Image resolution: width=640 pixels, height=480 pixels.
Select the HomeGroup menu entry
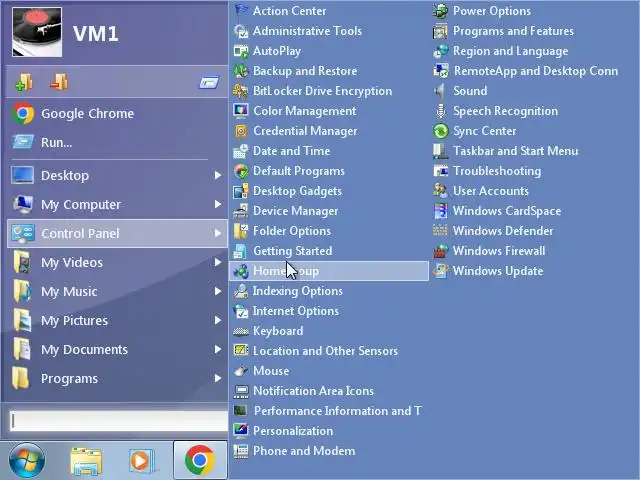pyautogui.click(x=329, y=271)
